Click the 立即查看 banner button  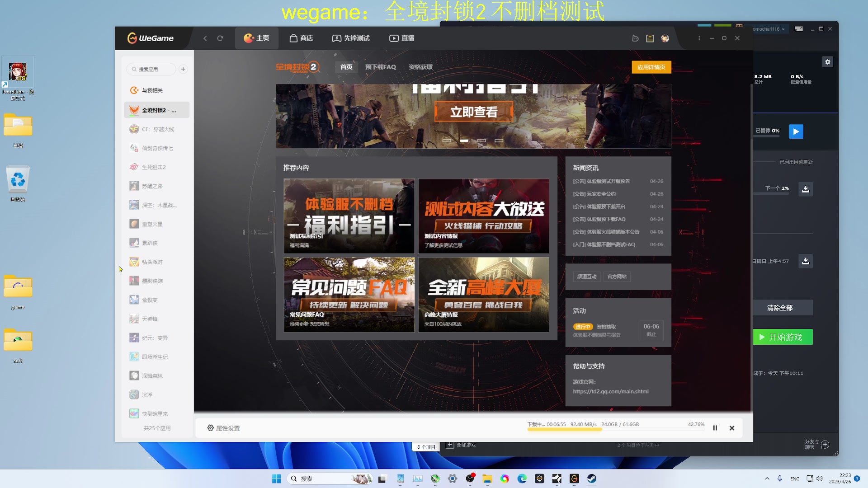pyautogui.click(x=474, y=112)
